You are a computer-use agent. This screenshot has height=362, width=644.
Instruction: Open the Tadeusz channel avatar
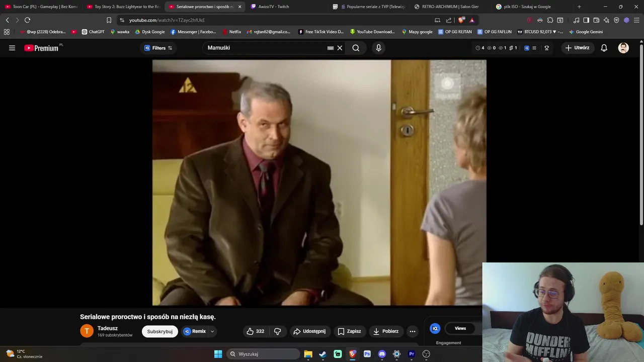click(x=87, y=331)
